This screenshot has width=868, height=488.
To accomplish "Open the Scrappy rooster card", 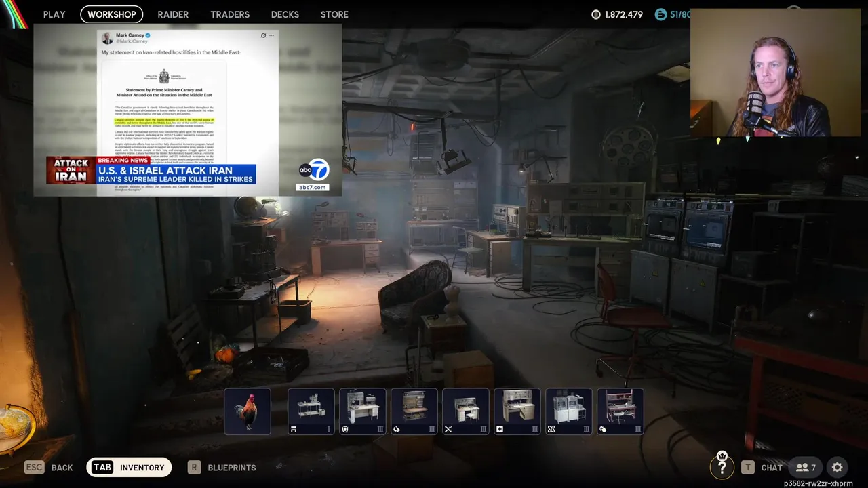I will (248, 411).
